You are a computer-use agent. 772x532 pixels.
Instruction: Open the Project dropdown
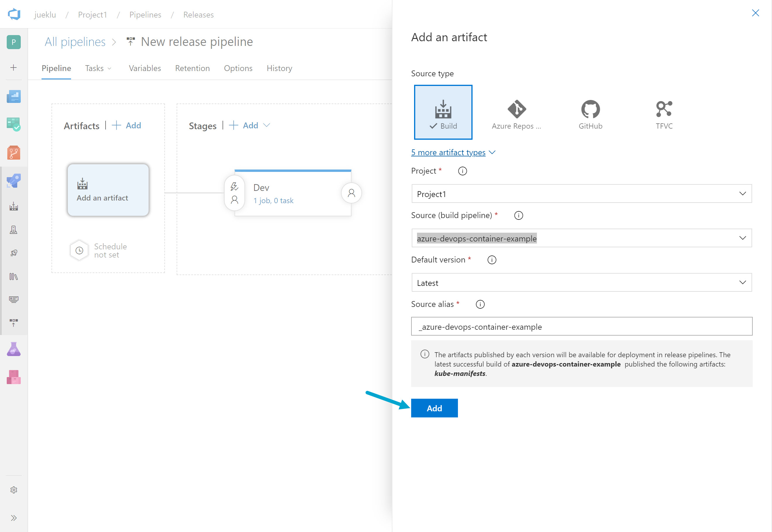pyautogui.click(x=581, y=194)
